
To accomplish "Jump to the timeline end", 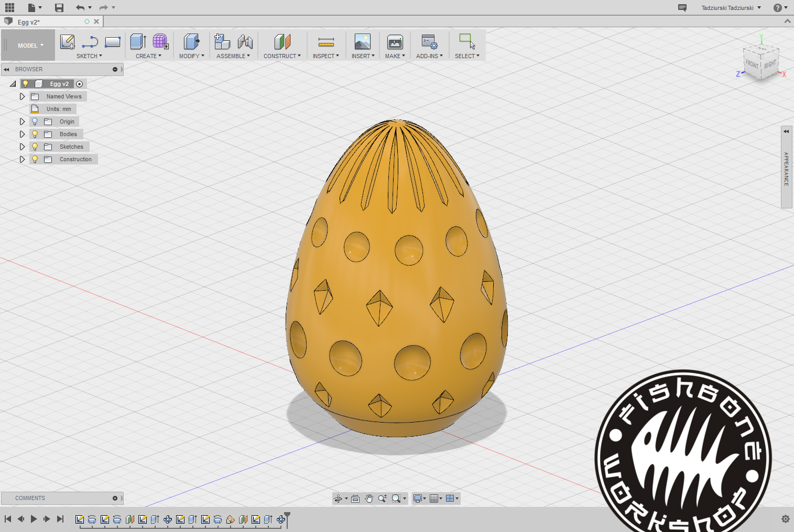I will coord(60,519).
